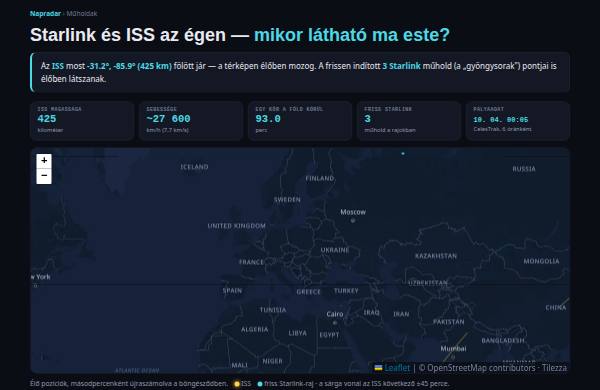Image resolution: width=600 pixels, height=390 pixels.
Task: Click the yellow ISS legend dot
Action: 237,384
